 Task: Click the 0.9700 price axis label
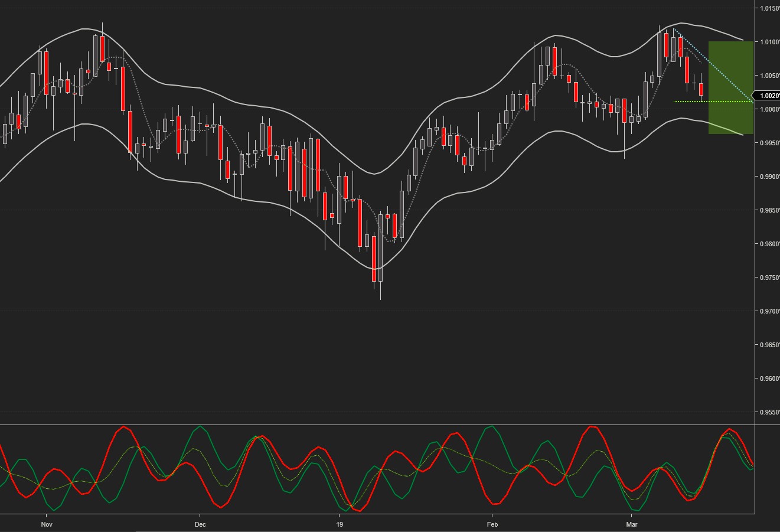[770, 311]
